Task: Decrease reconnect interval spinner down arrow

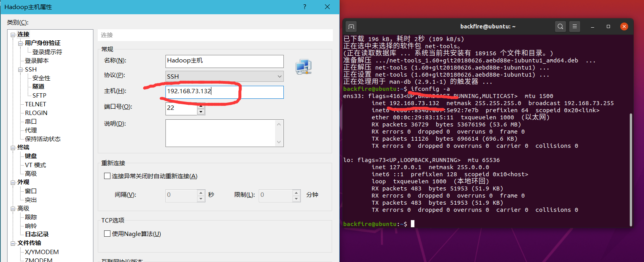Action: click(201, 199)
